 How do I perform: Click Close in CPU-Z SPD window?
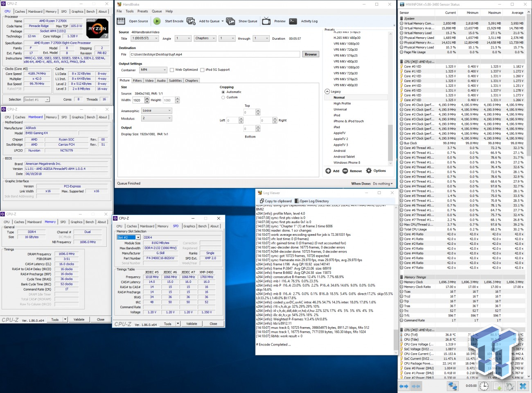coord(213,324)
